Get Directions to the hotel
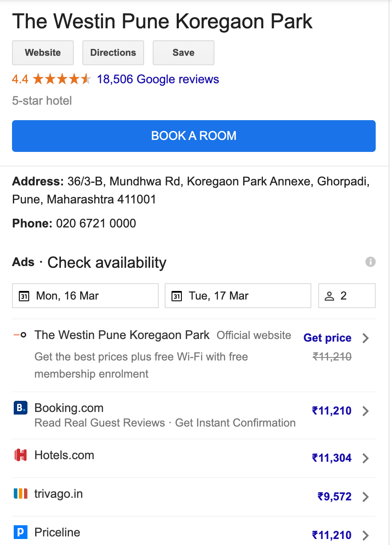The image size is (392, 545). [x=113, y=53]
